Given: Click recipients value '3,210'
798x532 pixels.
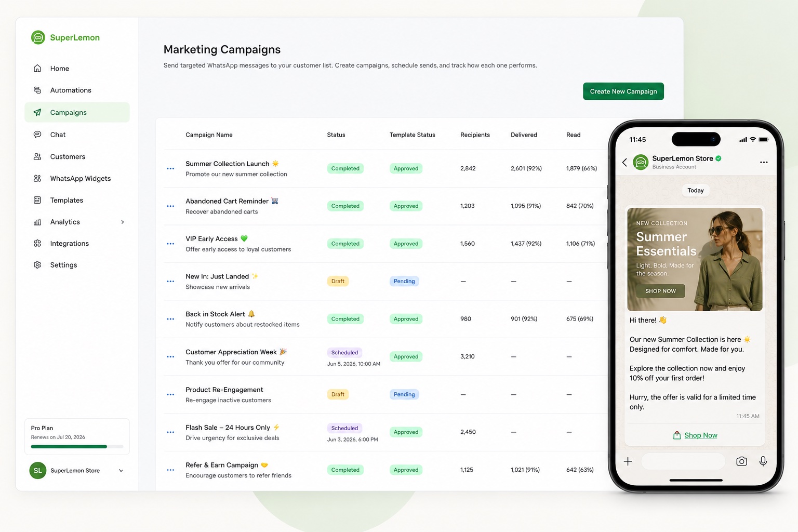Looking at the screenshot, I should [468, 357].
